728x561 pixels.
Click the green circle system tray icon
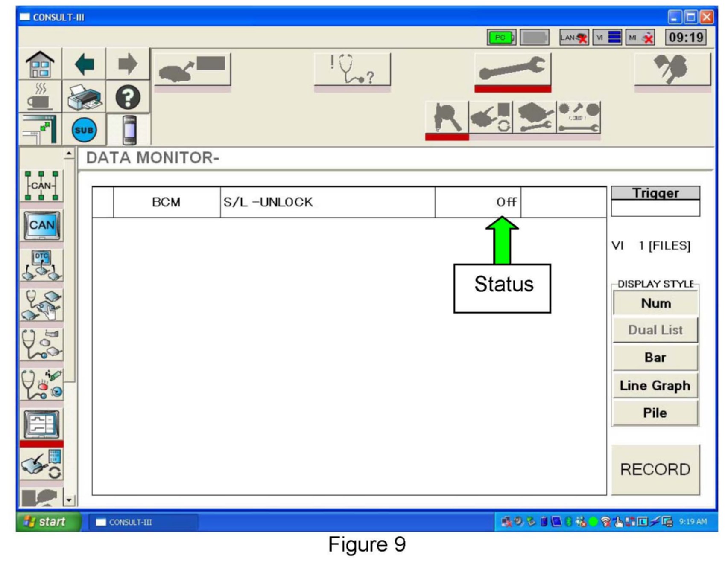(x=593, y=521)
